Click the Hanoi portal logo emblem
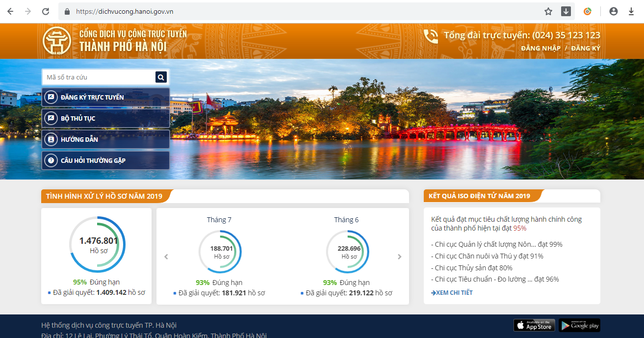 [57, 41]
